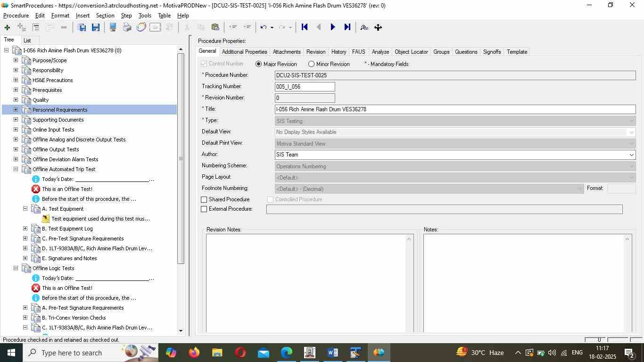Image resolution: width=644 pixels, height=362 pixels.
Task: Click the find binoculars-style toolbar icon
Action: (364, 27)
